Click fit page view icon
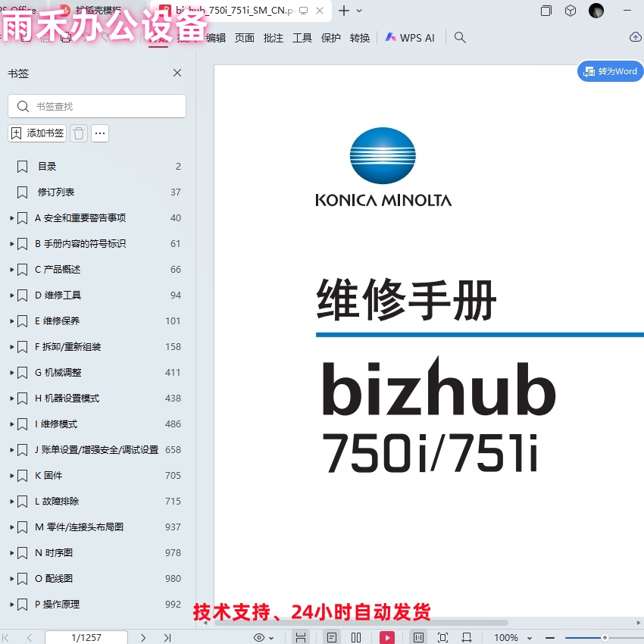Image resolution: width=644 pixels, height=644 pixels. (442, 637)
